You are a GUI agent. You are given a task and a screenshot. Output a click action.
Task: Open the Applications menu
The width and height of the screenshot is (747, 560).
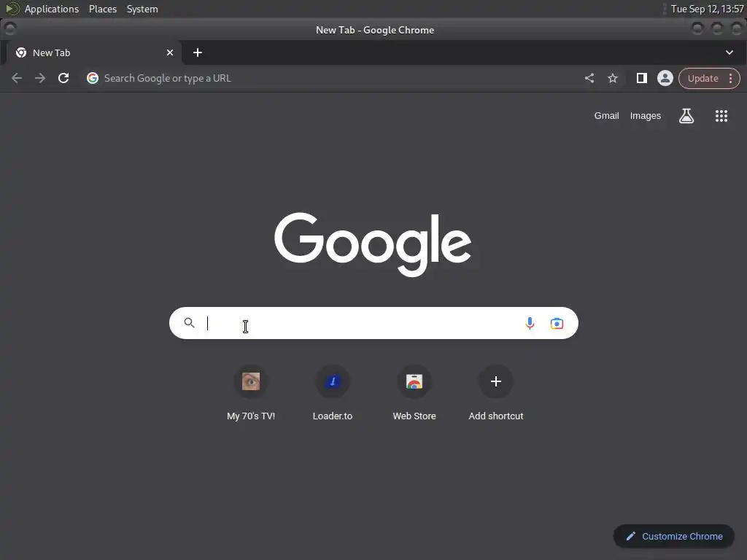tap(52, 9)
